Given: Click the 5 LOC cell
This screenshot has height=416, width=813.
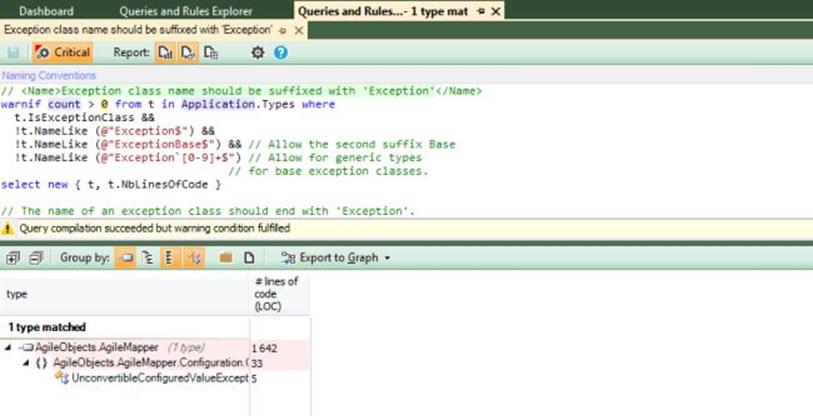Looking at the screenshot, I should (x=280, y=378).
